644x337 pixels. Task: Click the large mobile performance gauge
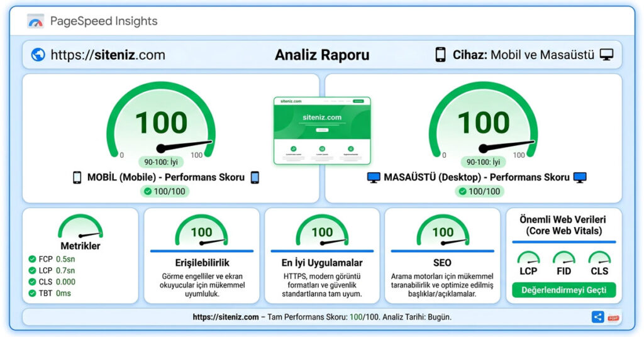pyautogui.click(x=161, y=120)
